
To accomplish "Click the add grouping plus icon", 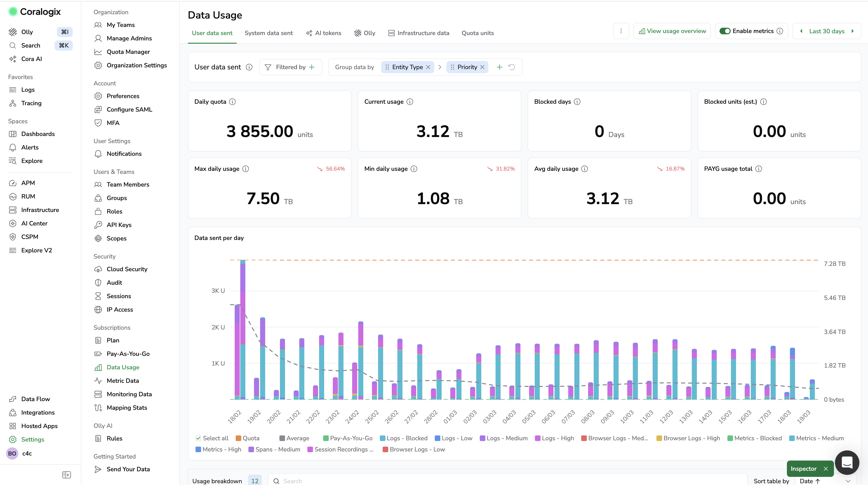I will coord(499,67).
